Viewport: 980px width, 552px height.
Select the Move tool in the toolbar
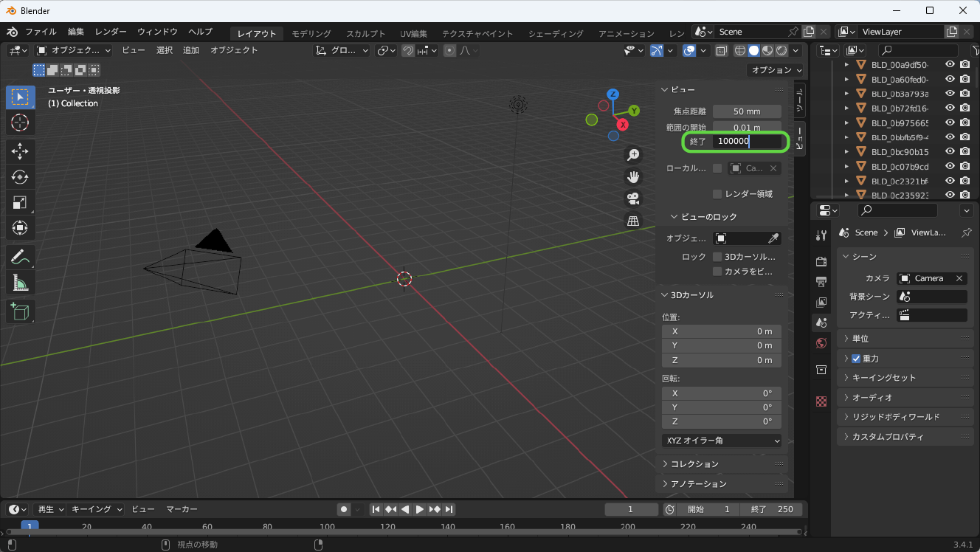(x=20, y=150)
